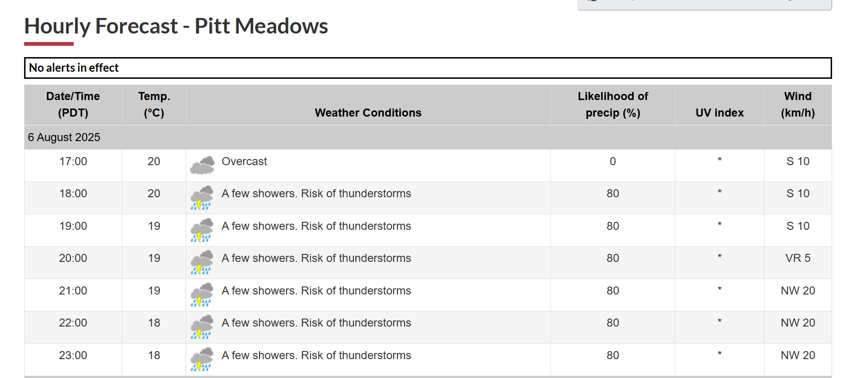This screenshot has width=868, height=378.
Task: Click the thunderstorm shower icon at 23:00
Action: click(x=202, y=360)
